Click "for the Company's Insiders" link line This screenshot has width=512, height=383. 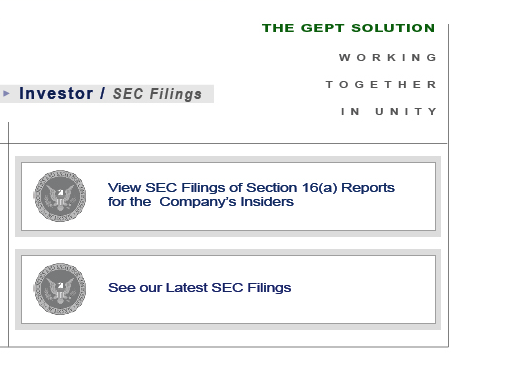201,202
